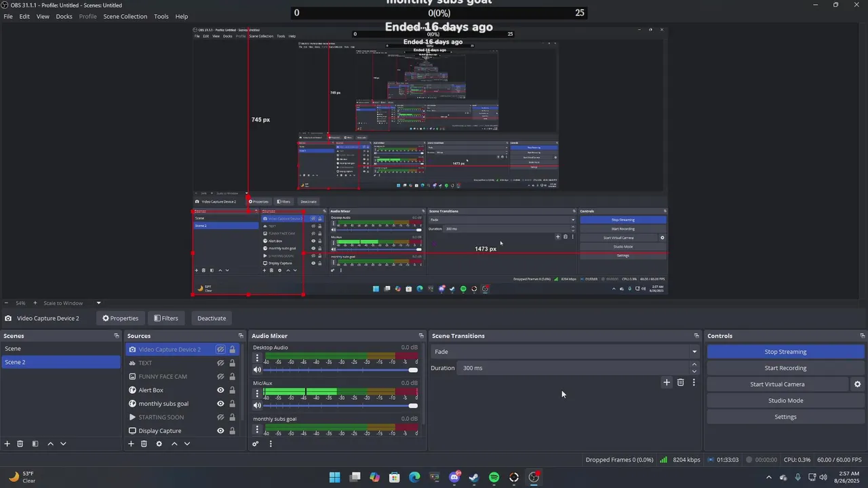Open the Tools menu
Viewport: 868px width, 488px height.
[161, 16]
